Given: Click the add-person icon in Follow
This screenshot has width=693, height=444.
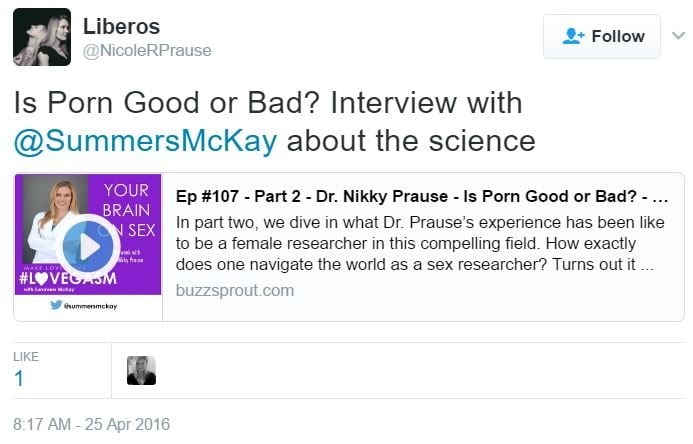Looking at the screenshot, I should click(573, 36).
